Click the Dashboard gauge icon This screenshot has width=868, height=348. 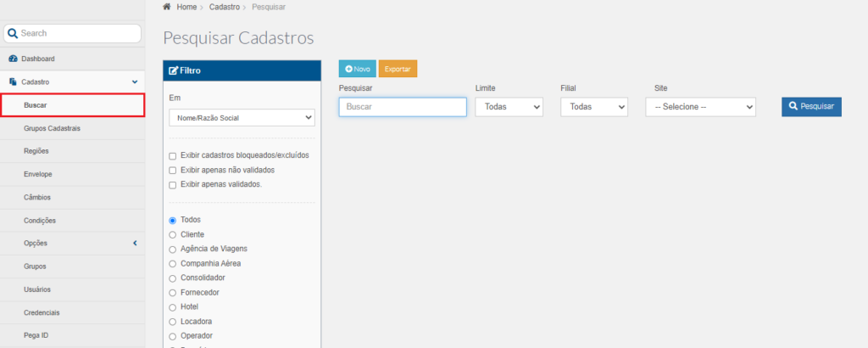click(14, 59)
